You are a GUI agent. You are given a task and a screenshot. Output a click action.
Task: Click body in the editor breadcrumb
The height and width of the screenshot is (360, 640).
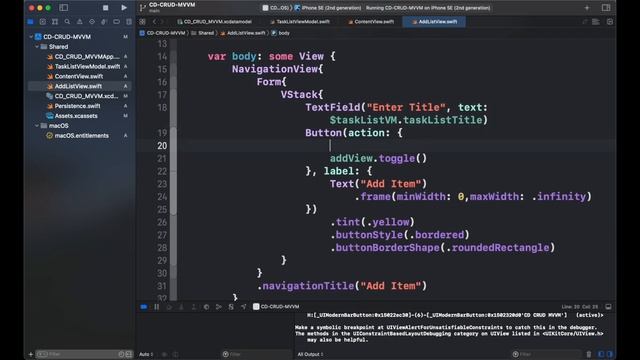[281, 33]
